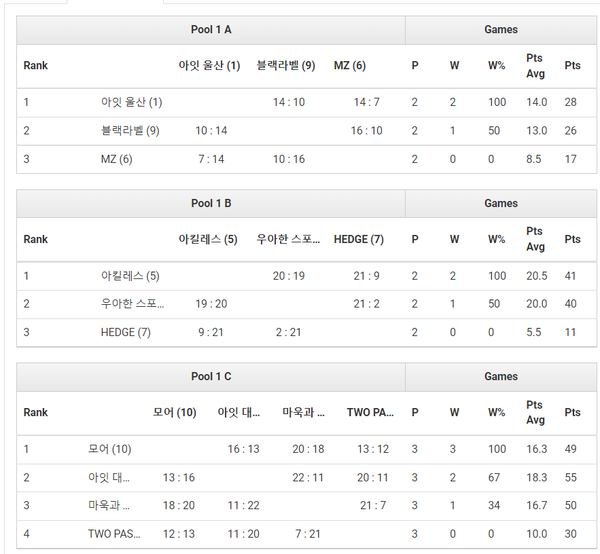Open HEDGE (7) team in rank 3 row
This screenshot has width=600, height=554.
click(x=125, y=332)
